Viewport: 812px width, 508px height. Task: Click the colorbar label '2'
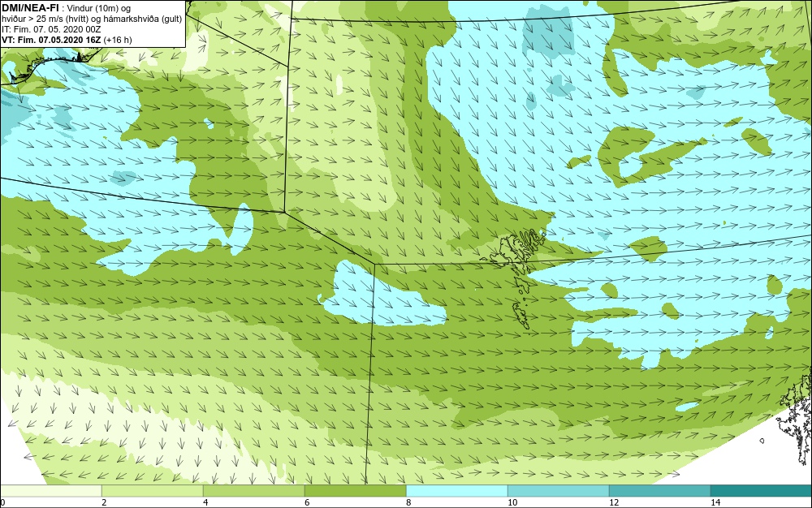pyautogui.click(x=105, y=502)
